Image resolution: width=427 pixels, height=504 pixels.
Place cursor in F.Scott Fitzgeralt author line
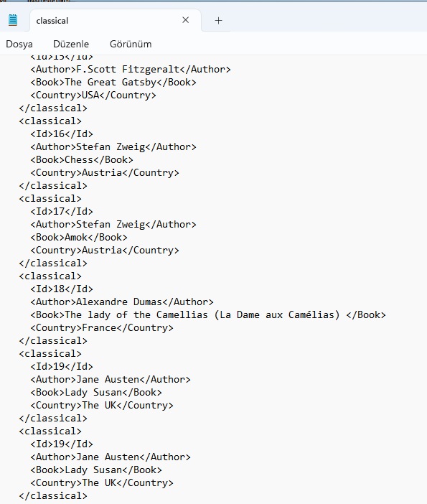[x=131, y=70]
